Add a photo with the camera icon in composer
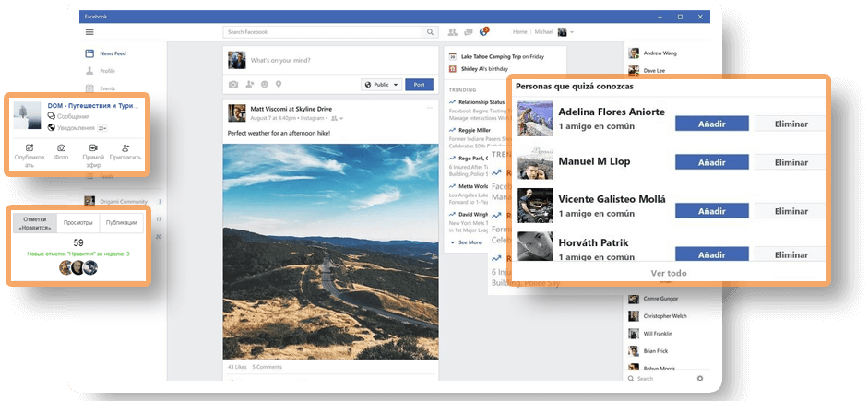868x401 pixels. click(233, 85)
